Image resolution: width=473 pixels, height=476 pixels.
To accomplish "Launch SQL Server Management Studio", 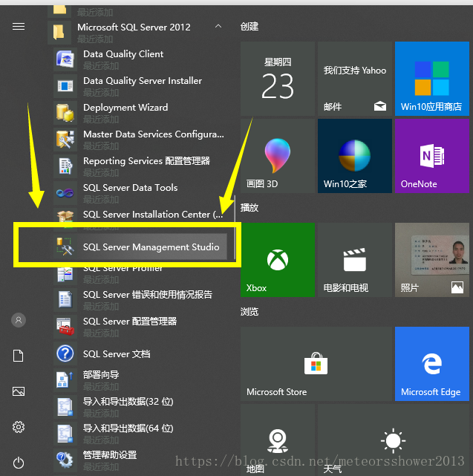I will point(140,247).
